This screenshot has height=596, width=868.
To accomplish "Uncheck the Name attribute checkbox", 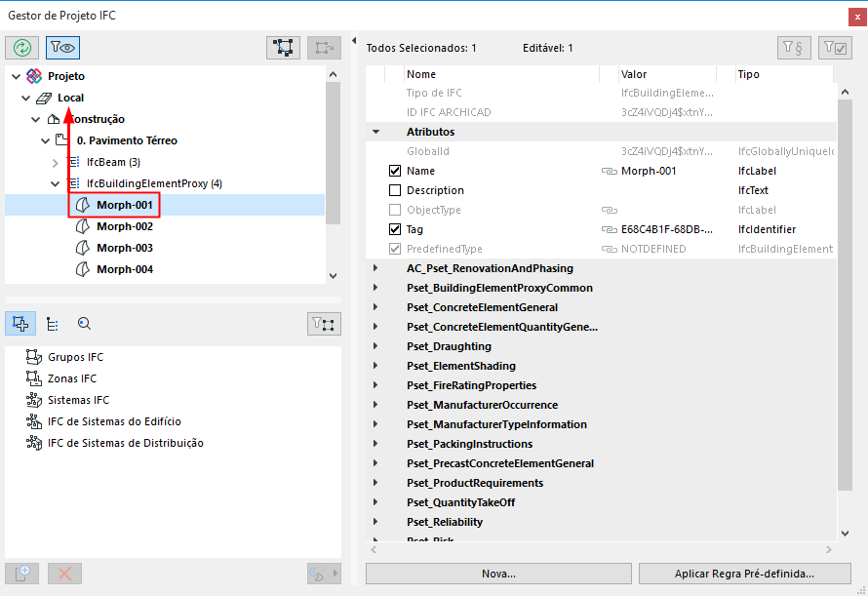I will pos(395,171).
